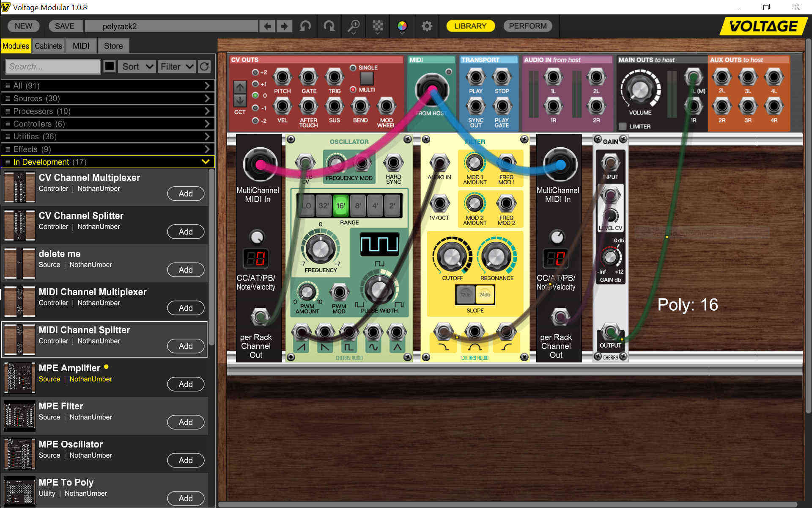Expand the Processors (10) category
812x508 pixels.
(108, 111)
